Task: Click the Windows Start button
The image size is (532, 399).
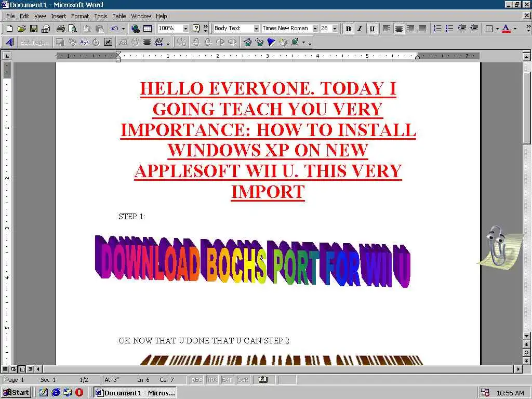Action: tap(16, 393)
